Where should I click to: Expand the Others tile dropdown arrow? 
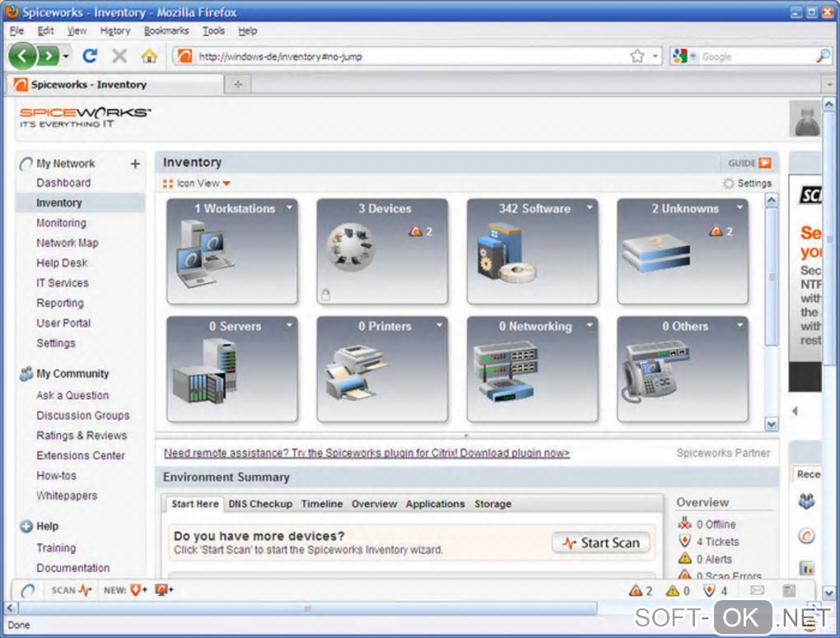coord(740,324)
